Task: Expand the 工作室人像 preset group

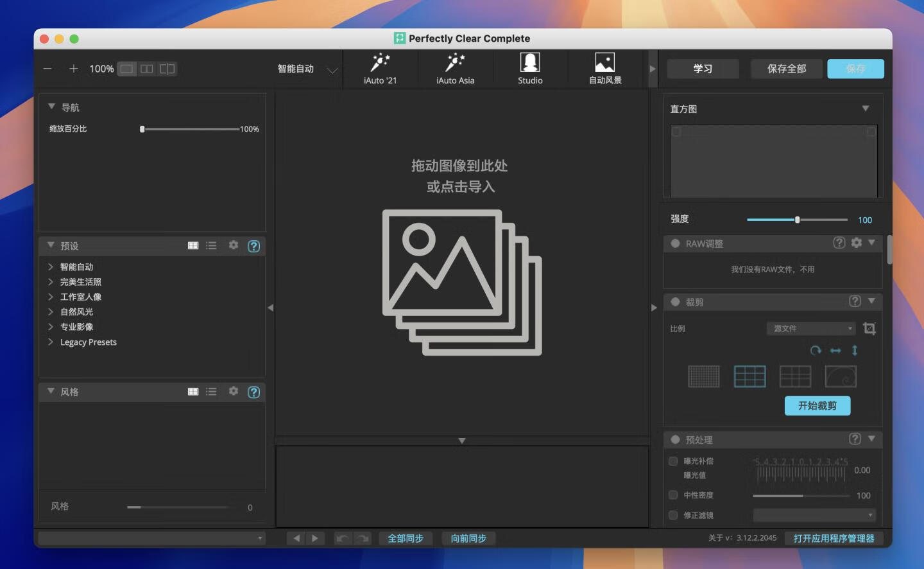Action: pyautogui.click(x=50, y=297)
